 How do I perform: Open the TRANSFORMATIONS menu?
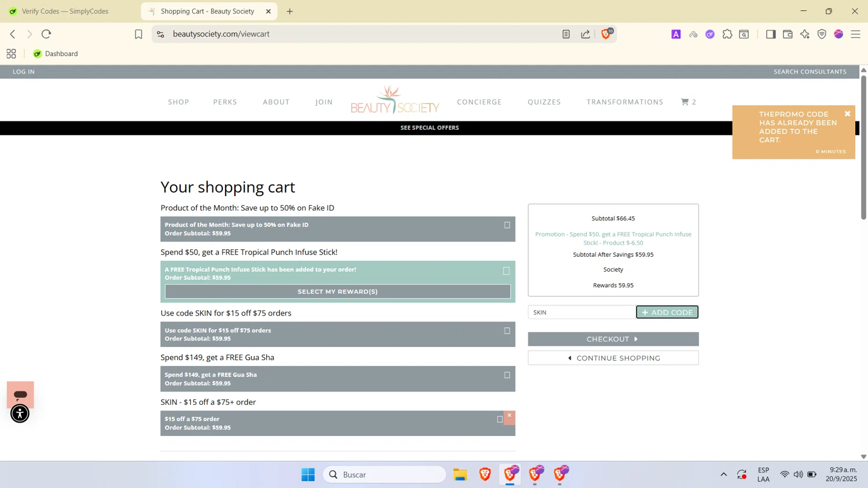[625, 102]
